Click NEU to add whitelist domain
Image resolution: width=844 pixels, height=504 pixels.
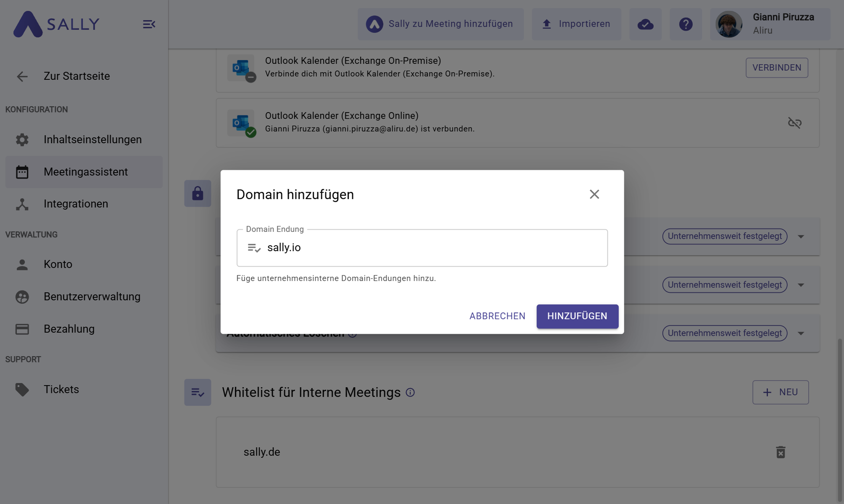tap(781, 392)
